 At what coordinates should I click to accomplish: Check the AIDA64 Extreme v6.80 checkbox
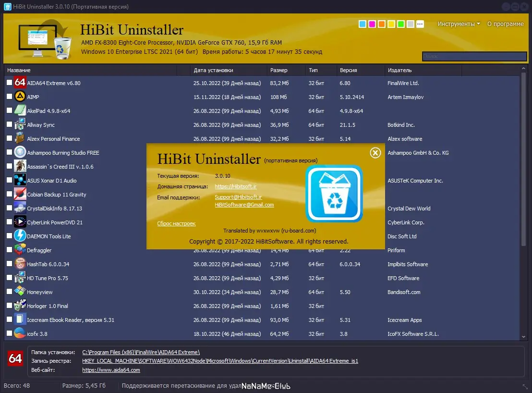9,83
